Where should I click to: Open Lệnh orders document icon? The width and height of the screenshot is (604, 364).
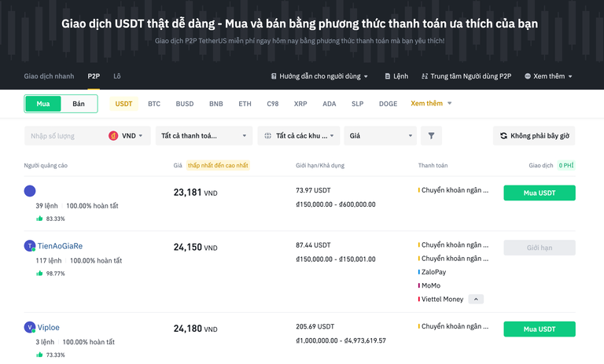(x=388, y=76)
